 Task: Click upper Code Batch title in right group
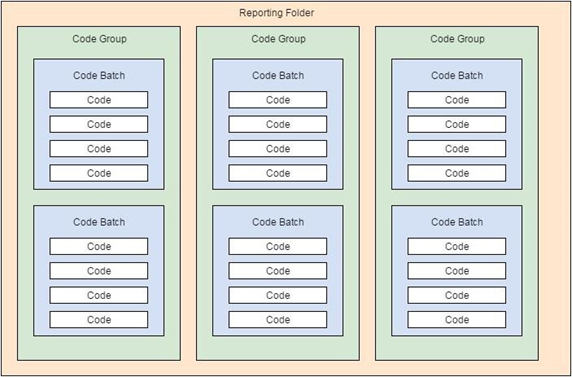click(x=457, y=76)
